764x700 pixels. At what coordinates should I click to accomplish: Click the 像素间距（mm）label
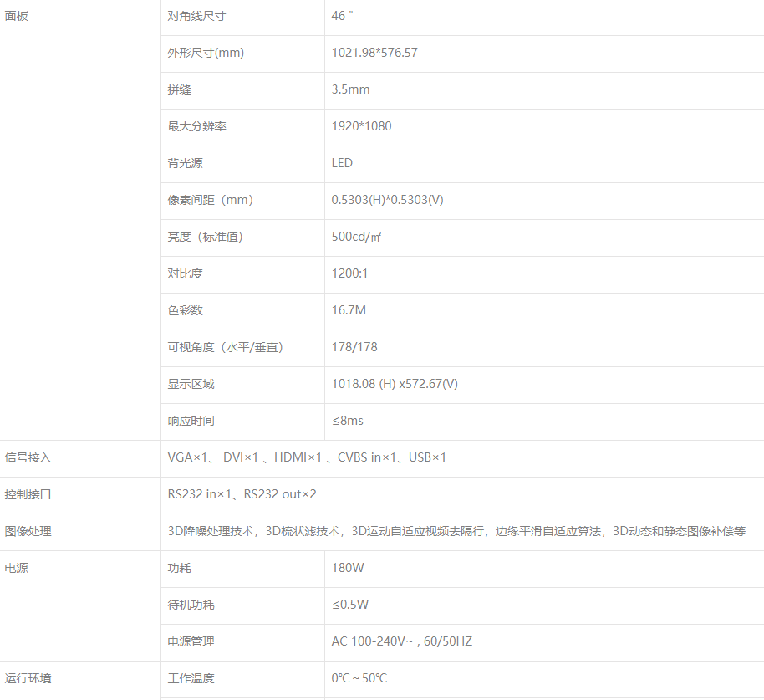(211, 200)
